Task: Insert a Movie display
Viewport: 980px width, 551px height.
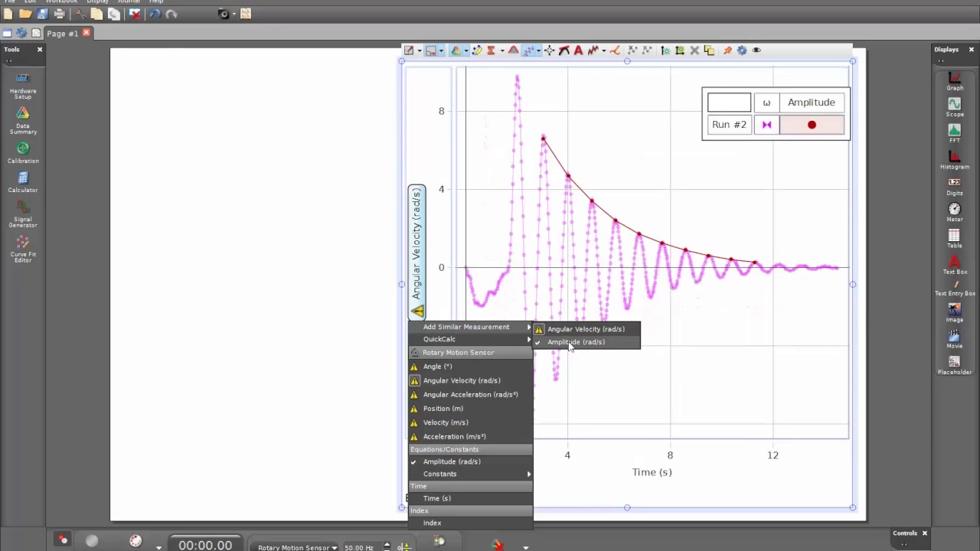Action: point(954,339)
